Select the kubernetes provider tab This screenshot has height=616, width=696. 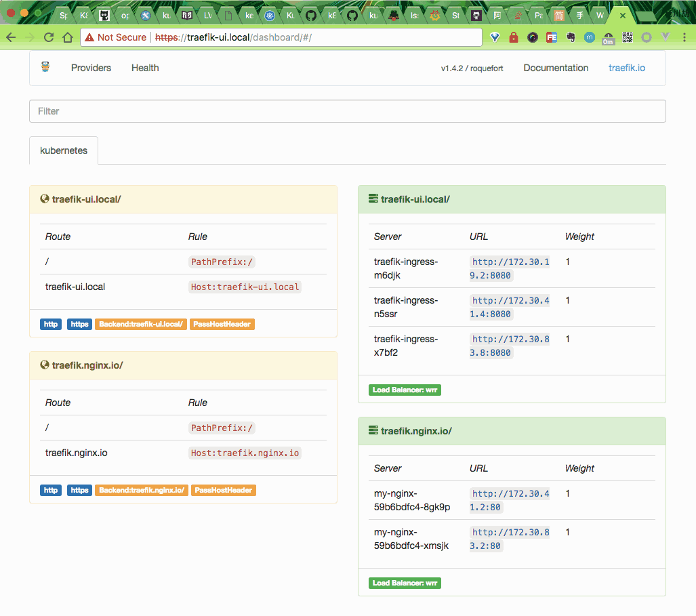pyautogui.click(x=64, y=150)
